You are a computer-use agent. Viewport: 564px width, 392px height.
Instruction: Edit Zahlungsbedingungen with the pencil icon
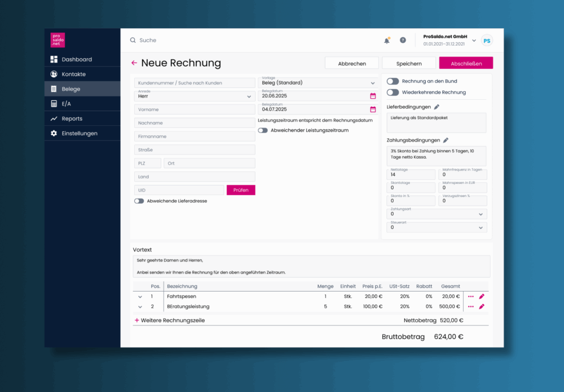pyautogui.click(x=446, y=140)
